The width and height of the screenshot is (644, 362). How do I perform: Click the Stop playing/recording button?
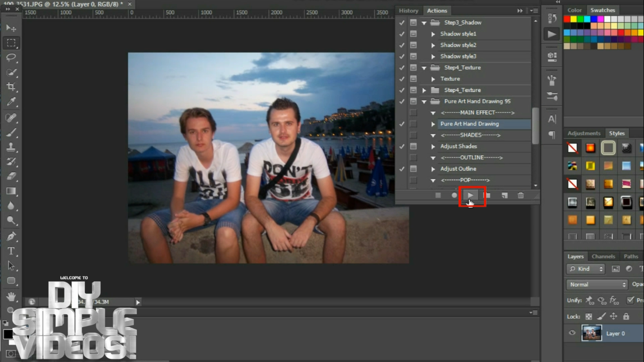[438, 195]
